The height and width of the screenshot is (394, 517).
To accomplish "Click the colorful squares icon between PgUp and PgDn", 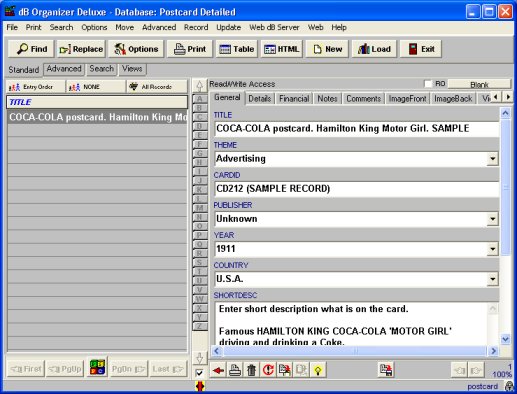I will point(97,367).
